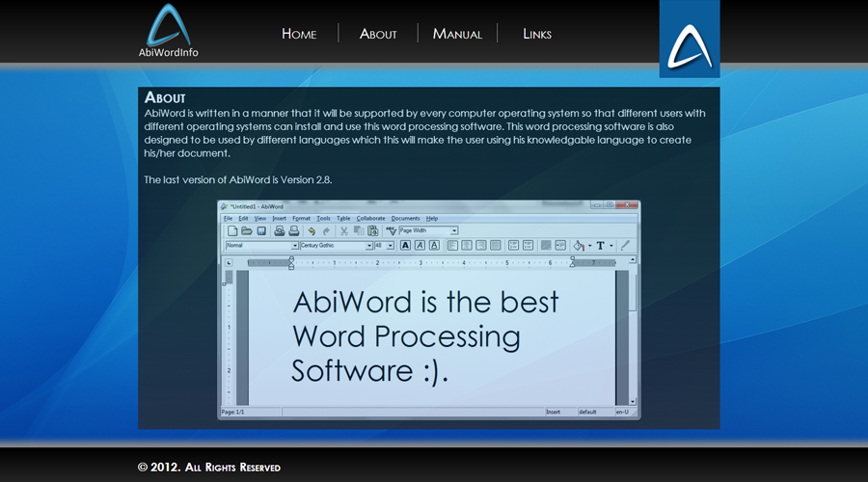
Task: Toggle Italic formatting button
Action: click(420, 246)
